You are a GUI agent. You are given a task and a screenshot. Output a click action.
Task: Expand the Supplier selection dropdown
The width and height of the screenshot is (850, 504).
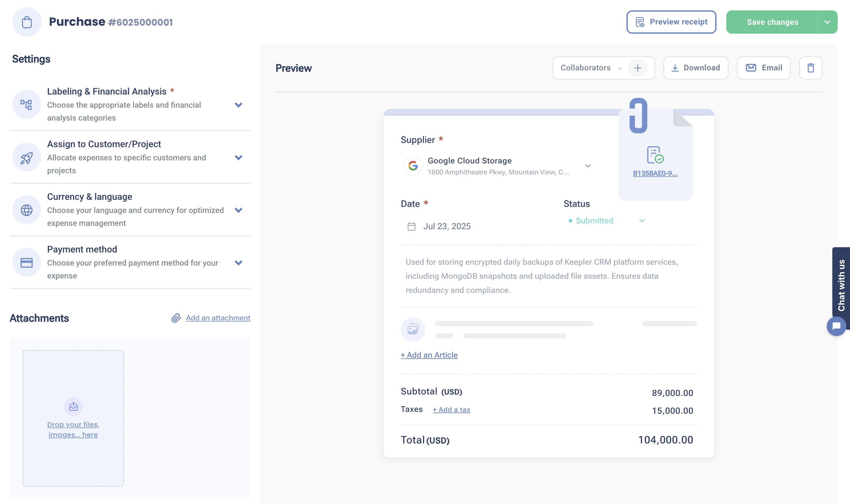pos(588,166)
